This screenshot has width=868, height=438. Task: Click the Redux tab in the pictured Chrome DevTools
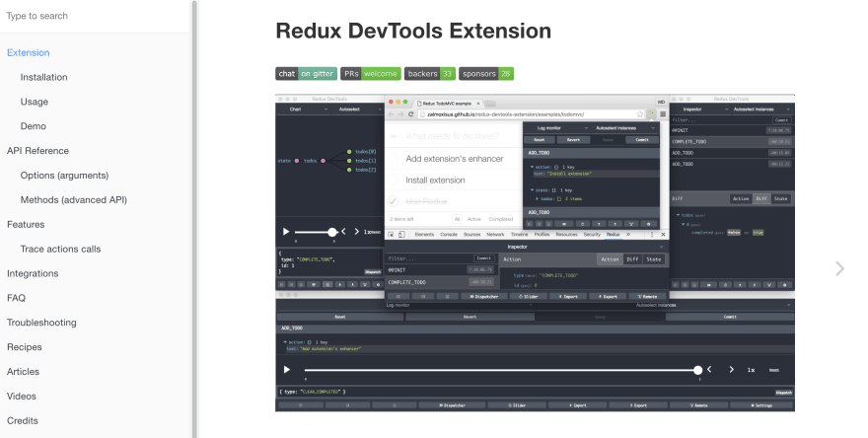(x=613, y=235)
